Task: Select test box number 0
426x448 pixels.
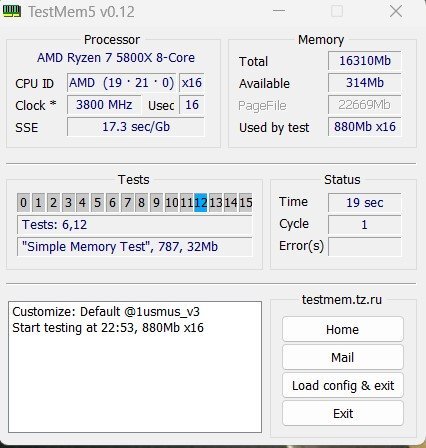Action: [x=23, y=202]
